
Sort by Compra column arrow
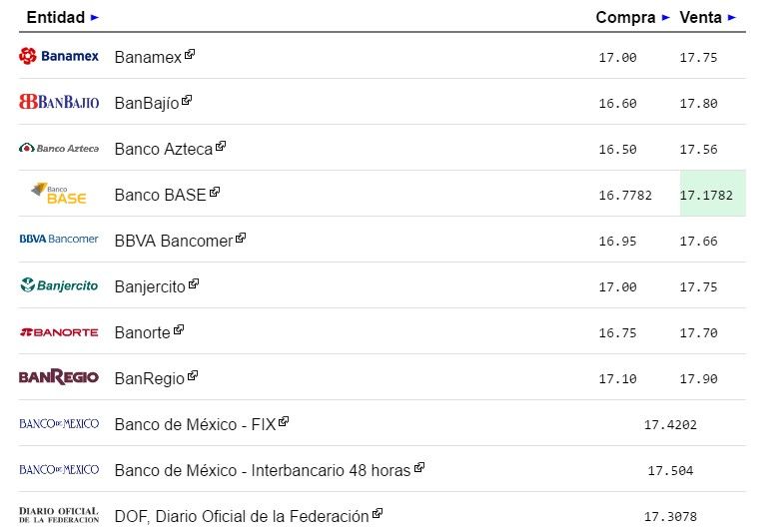point(666,17)
